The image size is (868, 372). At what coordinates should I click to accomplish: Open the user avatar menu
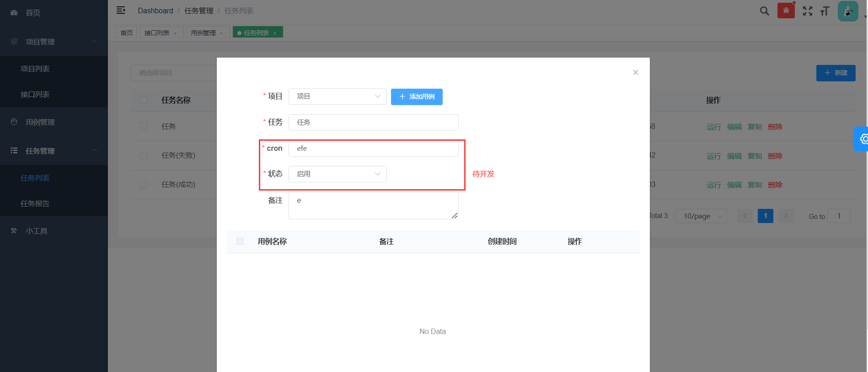click(x=848, y=11)
